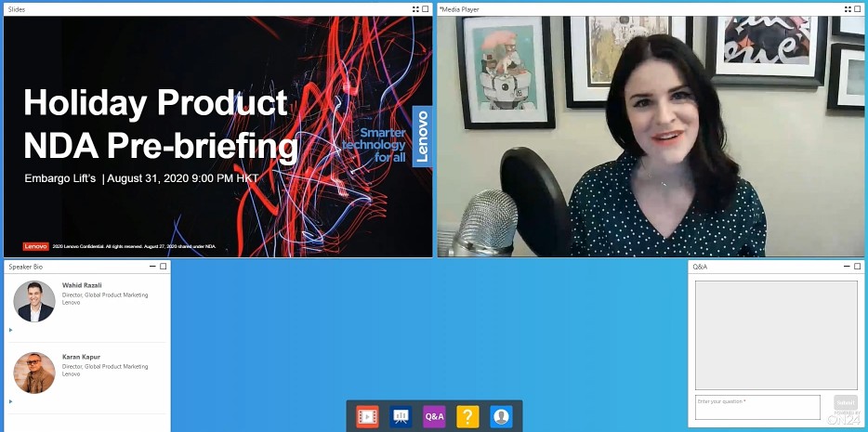Select the name Wahid Razali
The width and height of the screenshot is (868, 432).
(82, 285)
